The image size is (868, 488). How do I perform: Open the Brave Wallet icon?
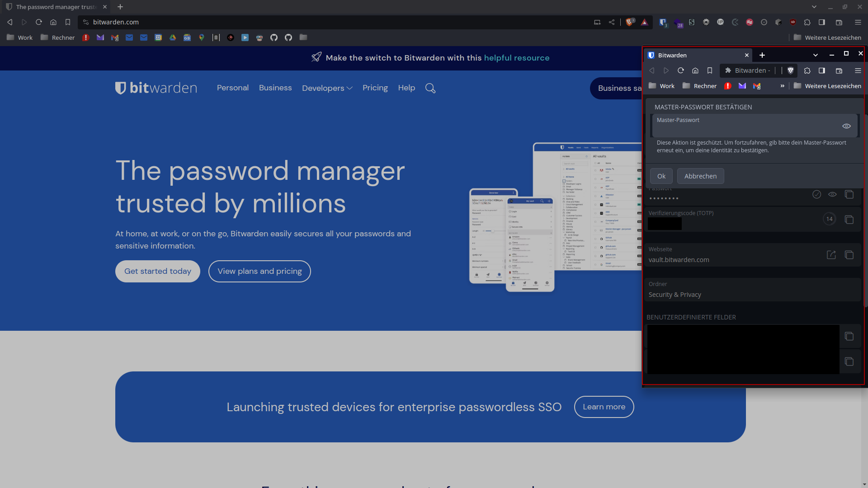click(839, 22)
